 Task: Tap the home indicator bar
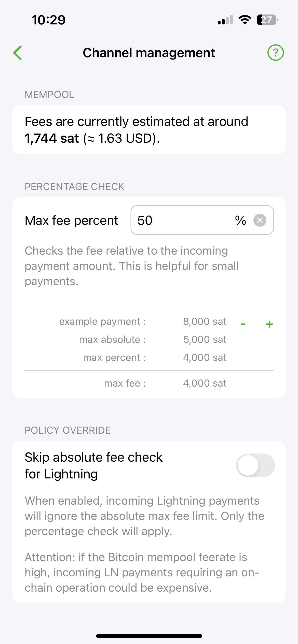tap(149, 636)
